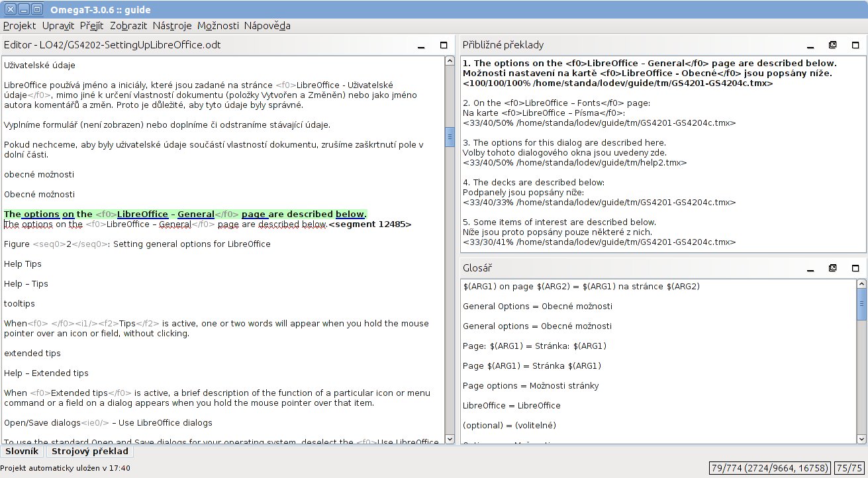Screen dimensions: 868x478
Task: Maximize the Glosář pane
Action: click(x=855, y=269)
